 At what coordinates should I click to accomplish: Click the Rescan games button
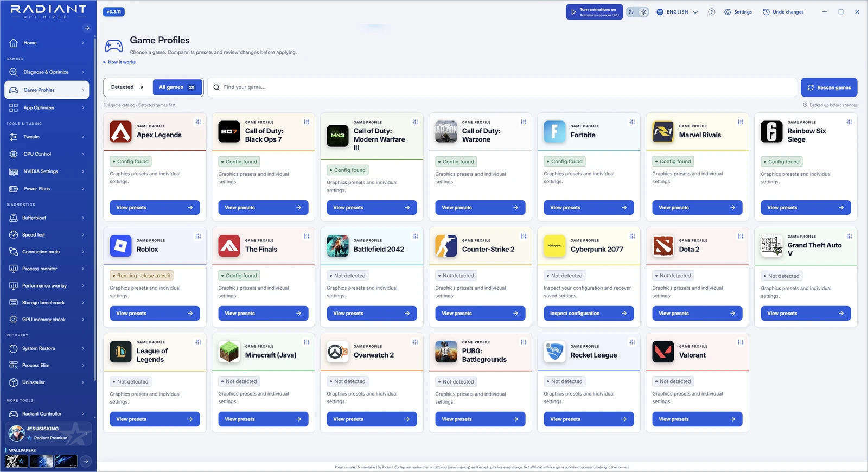829,87
